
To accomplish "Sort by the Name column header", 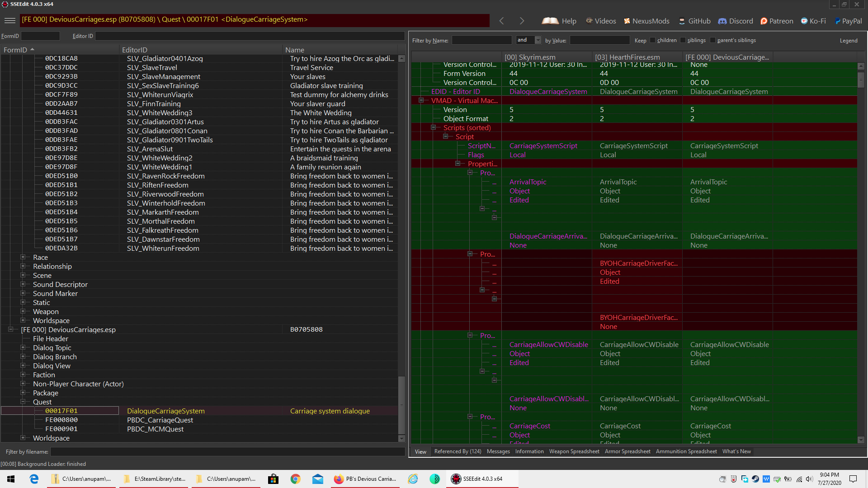I will click(x=340, y=50).
